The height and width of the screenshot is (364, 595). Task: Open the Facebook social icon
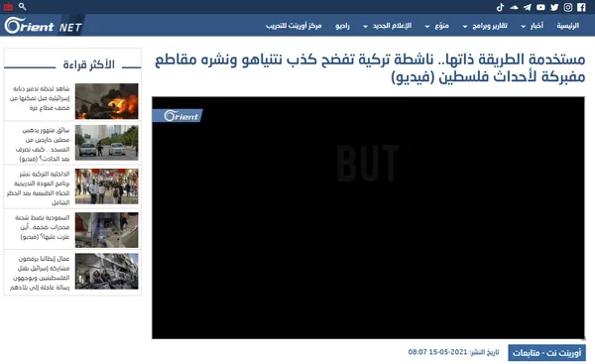(581, 7)
